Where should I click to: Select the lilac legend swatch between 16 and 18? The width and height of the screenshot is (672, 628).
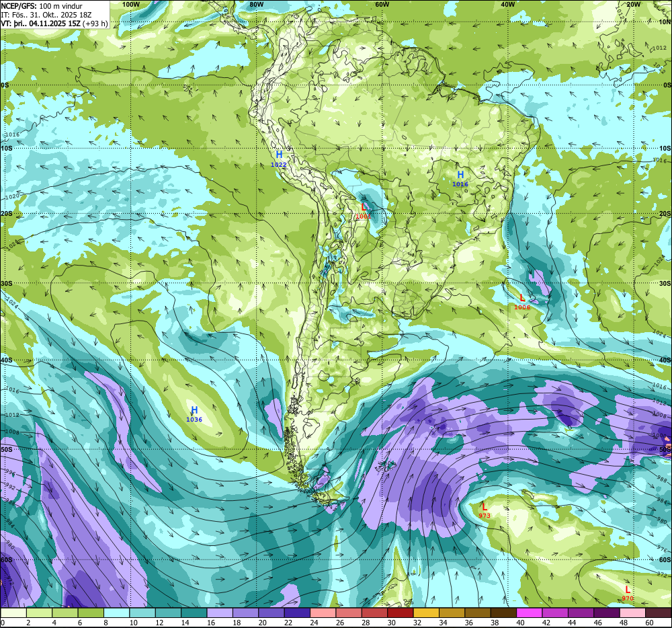tap(220, 613)
